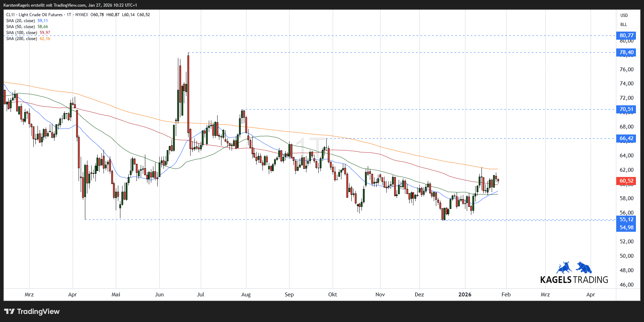Select the 70,51 price level marker
The image size is (644, 322).
point(626,109)
